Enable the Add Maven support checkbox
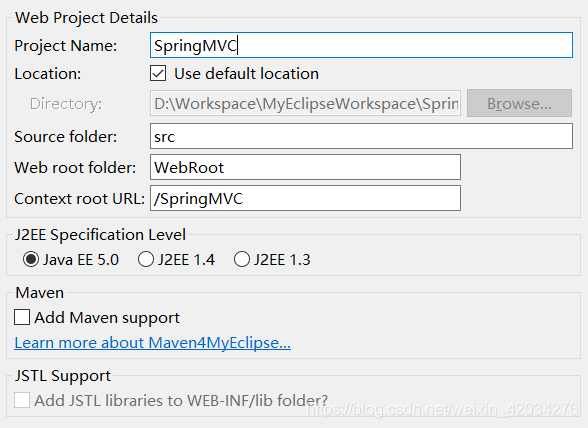The height and width of the screenshot is (428, 588). click(x=22, y=317)
